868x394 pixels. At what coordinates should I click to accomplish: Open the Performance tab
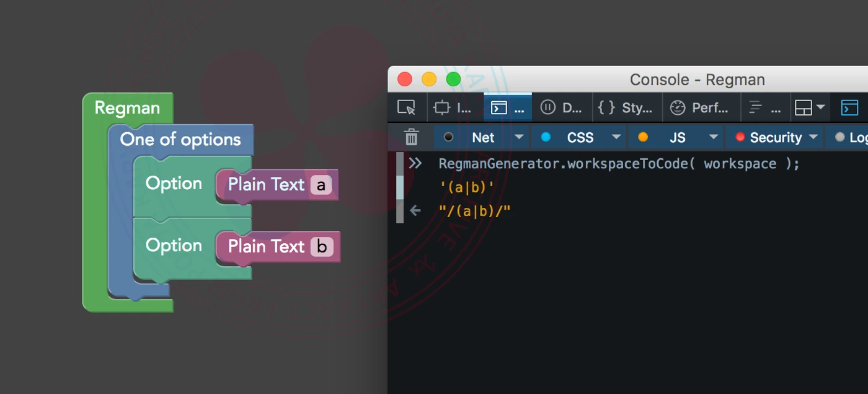point(700,108)
